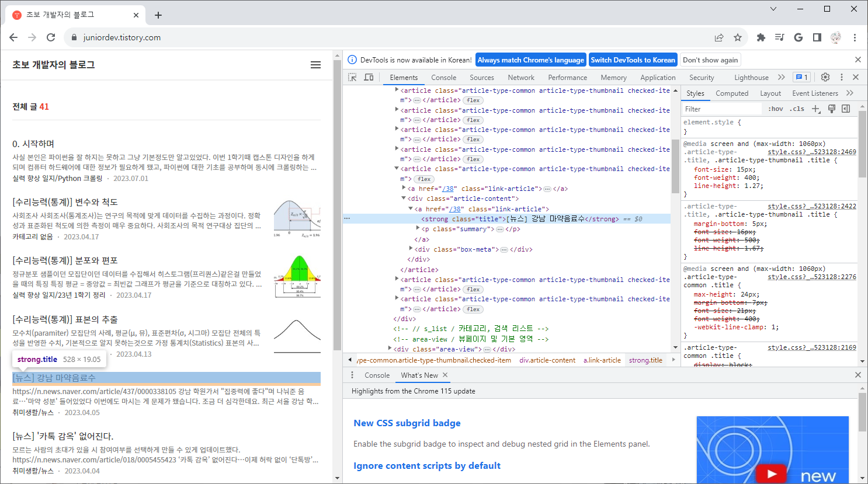Viewport: 868px width, 484px height.
Task: Open the Chrome three-dot menu
Action: (855, 37)
